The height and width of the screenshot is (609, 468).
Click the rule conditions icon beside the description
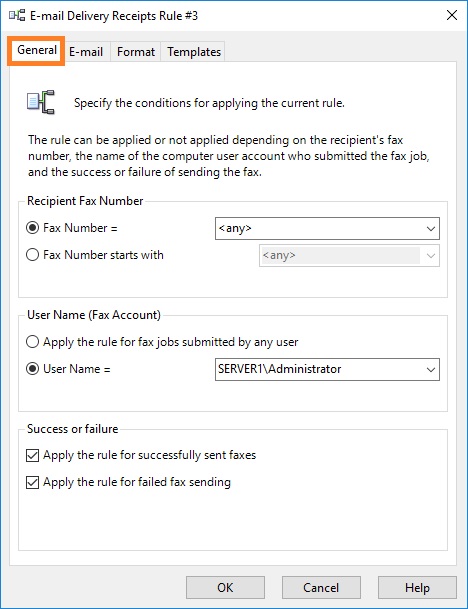[x=41, y=103]
